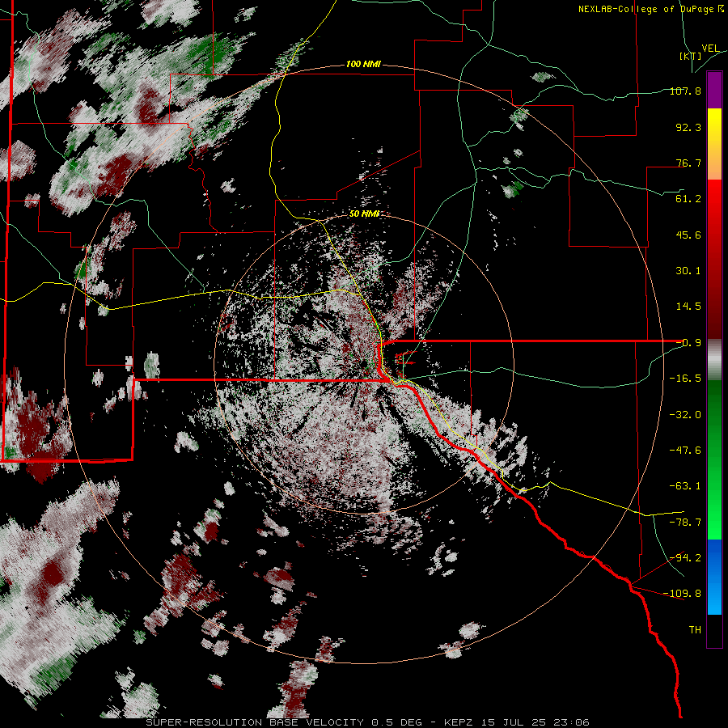Click the VEL legend title
The width and height of the screenshot is (728, 728).
pos(710,49)
